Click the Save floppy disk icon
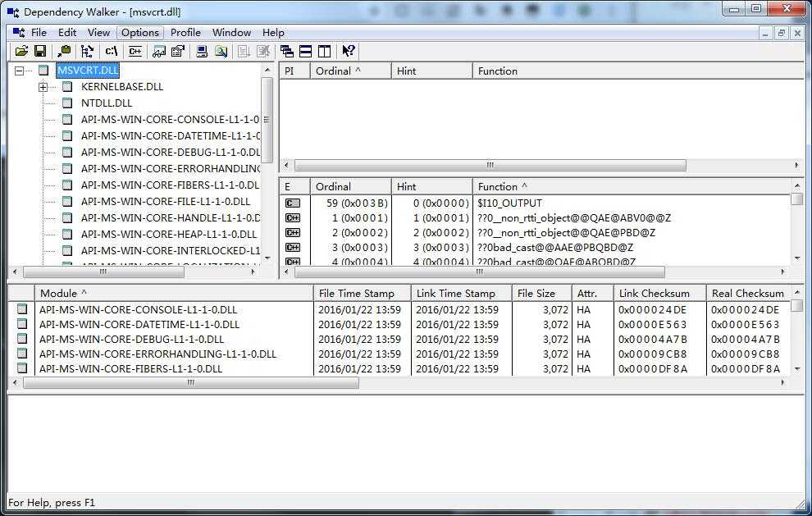Image resolution: width=812 pixels, height=516 pixels. click(x=40, y=51)
